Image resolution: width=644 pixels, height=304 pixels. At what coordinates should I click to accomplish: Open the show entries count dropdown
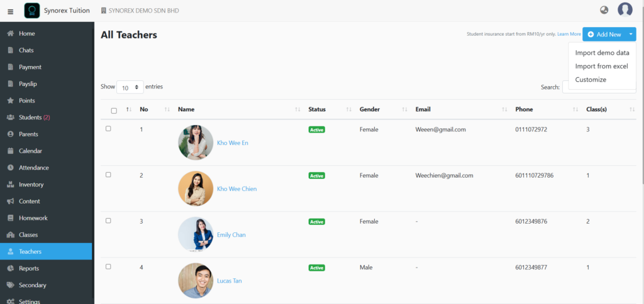point(130,87)
